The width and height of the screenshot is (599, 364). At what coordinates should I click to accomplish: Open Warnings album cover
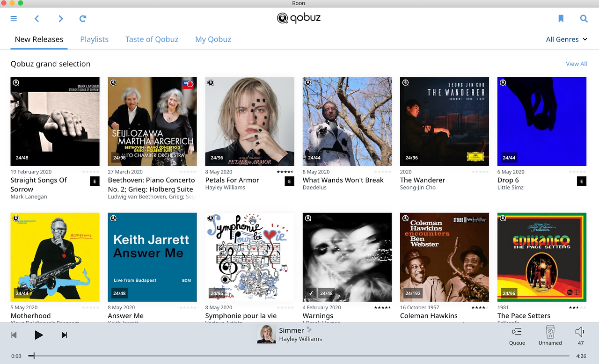pyautogui.click(x=347, y=257)
